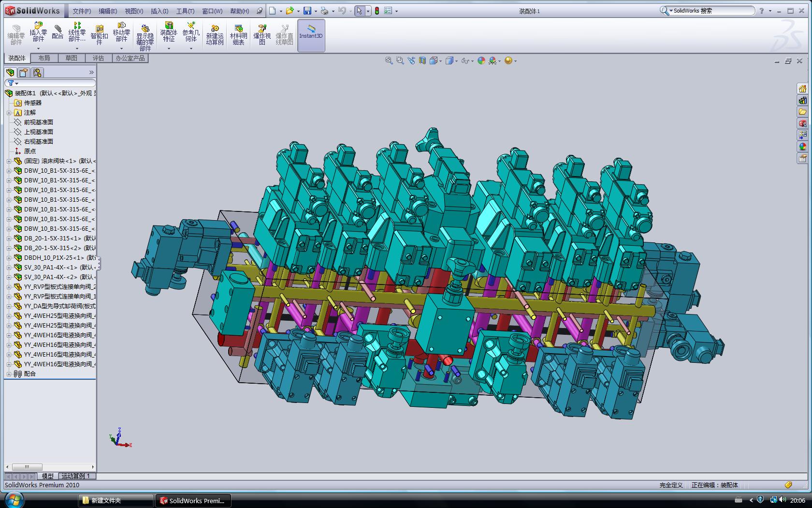The image size is (812, 508).
Task: Open dropdown arrow under 插入零部件
Action: click(x=38, y=48)
